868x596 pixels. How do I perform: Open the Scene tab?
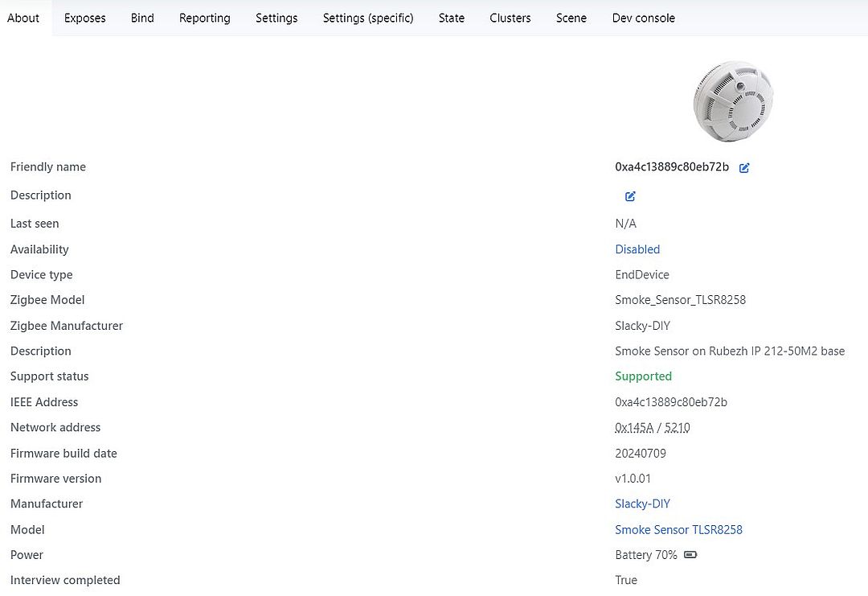click(571, 18)
